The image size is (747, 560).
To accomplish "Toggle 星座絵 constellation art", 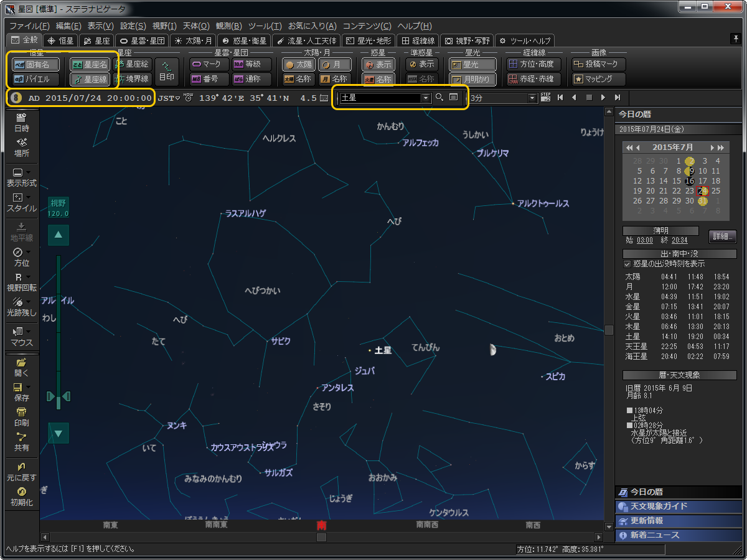I will (133, 64).
